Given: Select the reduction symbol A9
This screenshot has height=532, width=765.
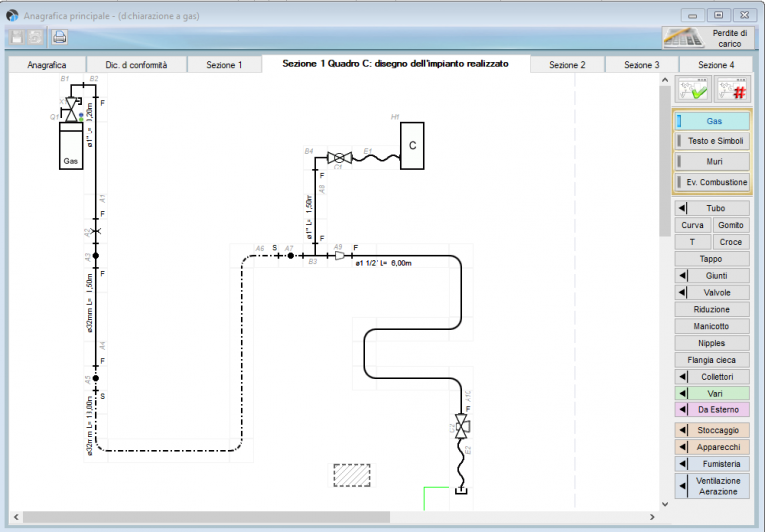Looking at the screenshot, I should click(339, 256).
